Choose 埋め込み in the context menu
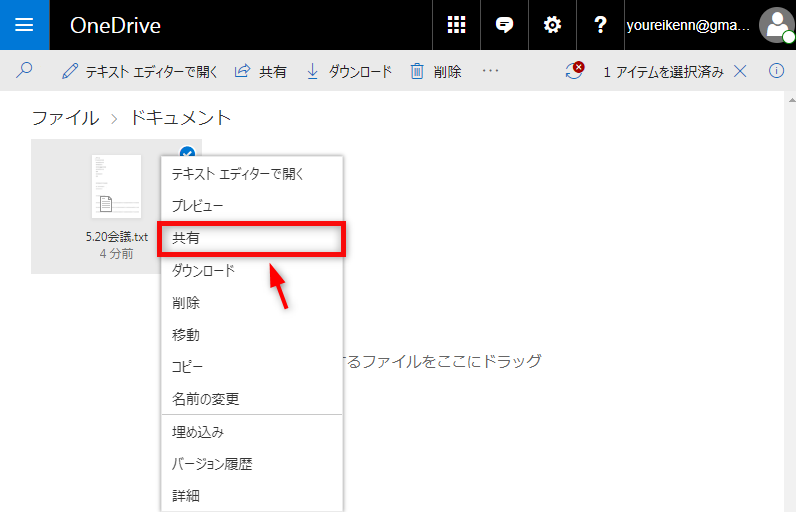 252,432
